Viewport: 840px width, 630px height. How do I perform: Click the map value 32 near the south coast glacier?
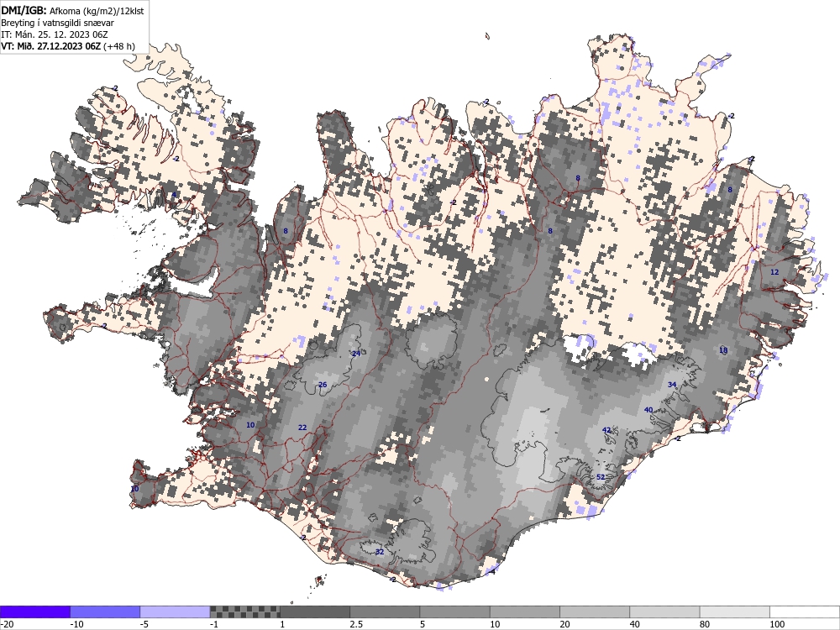pyautogui.click(x=380, y=552)
